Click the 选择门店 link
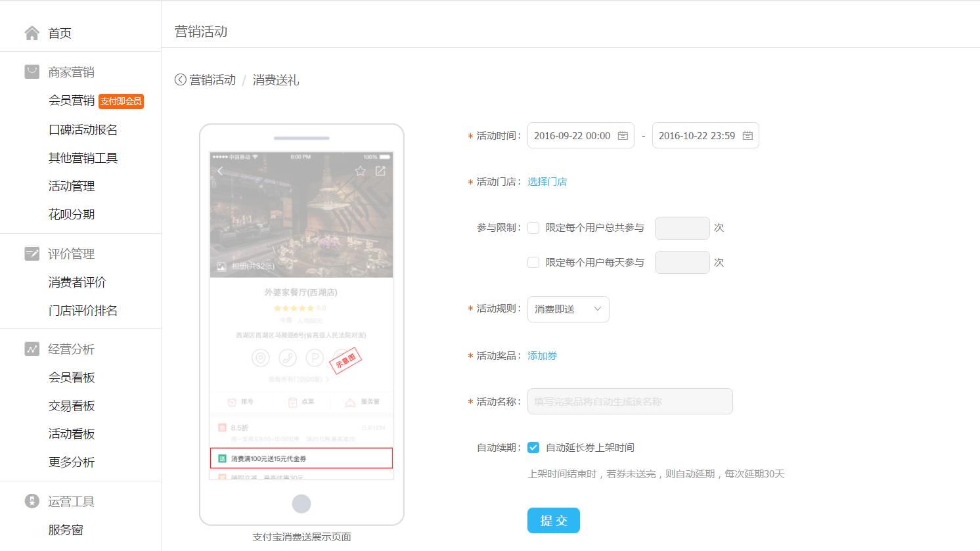Screen dimensions: 980x551 pyautogui.click(x=547, y=182)
